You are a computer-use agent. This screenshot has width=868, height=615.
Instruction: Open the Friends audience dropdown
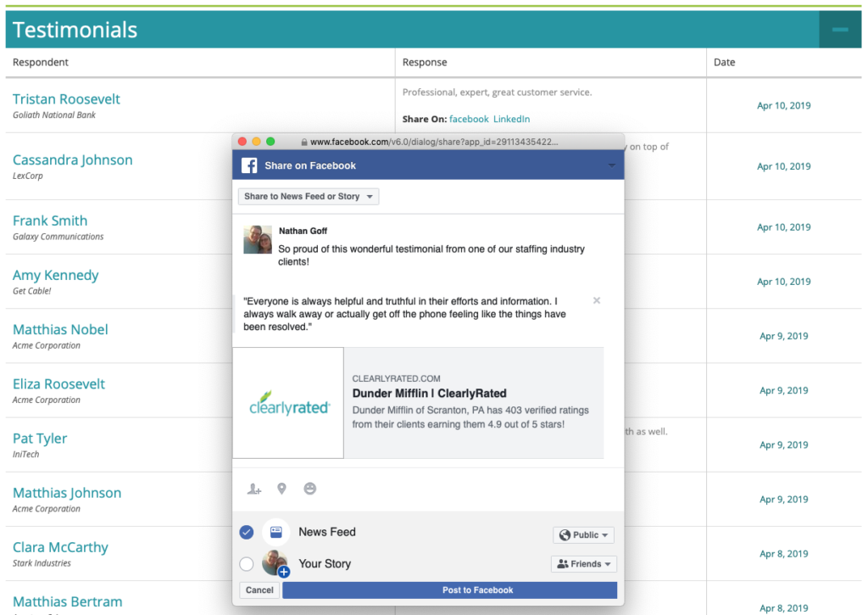pyautogui.click(x=583, y=564)
